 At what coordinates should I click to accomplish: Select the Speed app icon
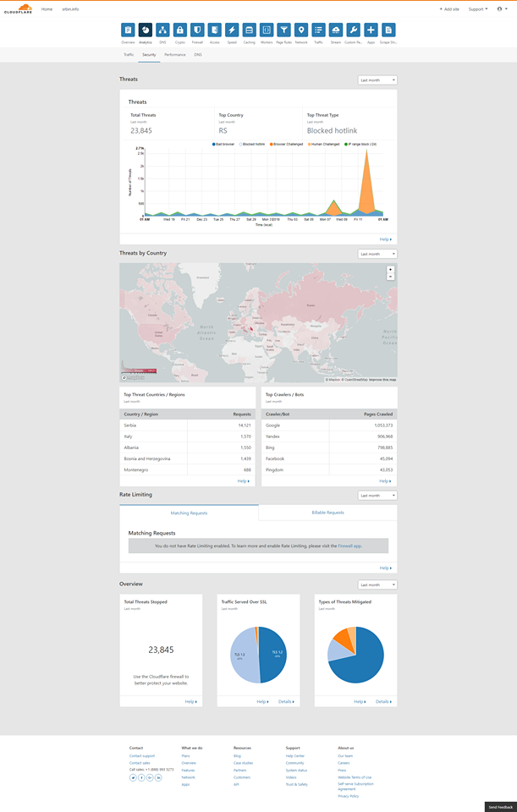point(232,30)
